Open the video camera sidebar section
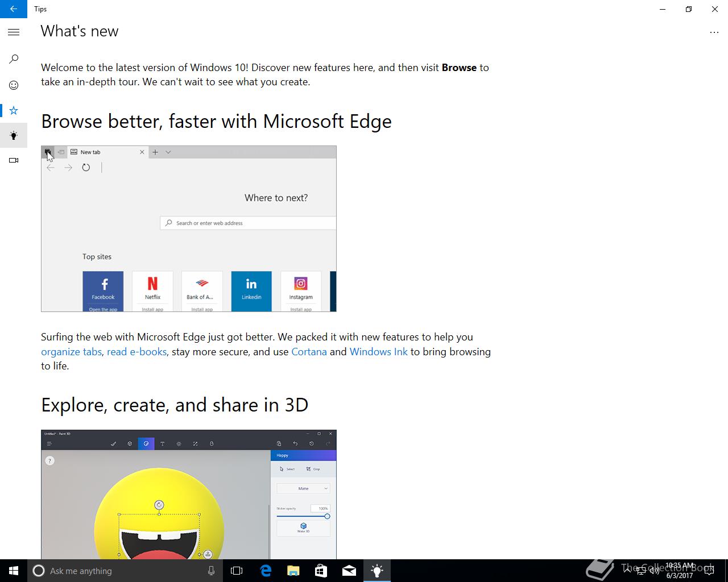The height and width of the screenshot is (582, 728). coord(14,160)
